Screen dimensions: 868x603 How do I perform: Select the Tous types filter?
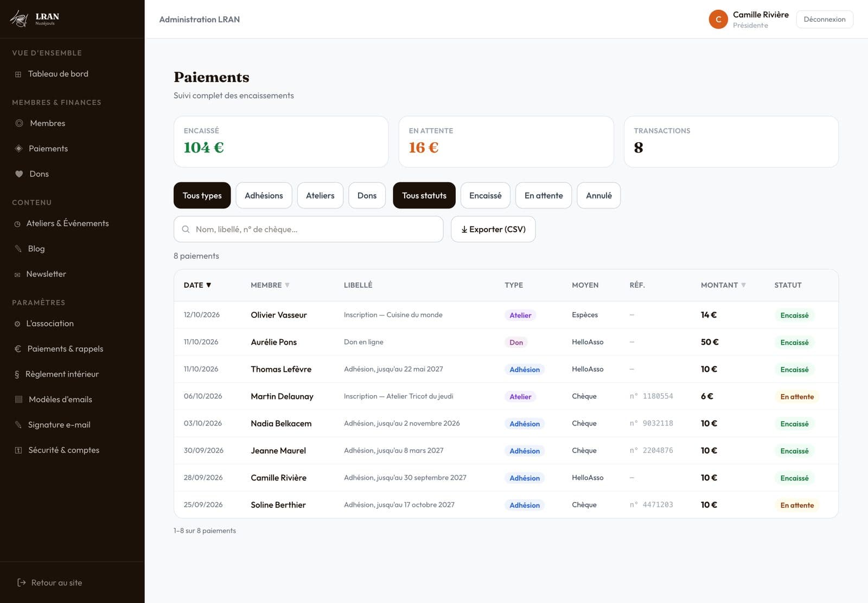coord(202,195)
